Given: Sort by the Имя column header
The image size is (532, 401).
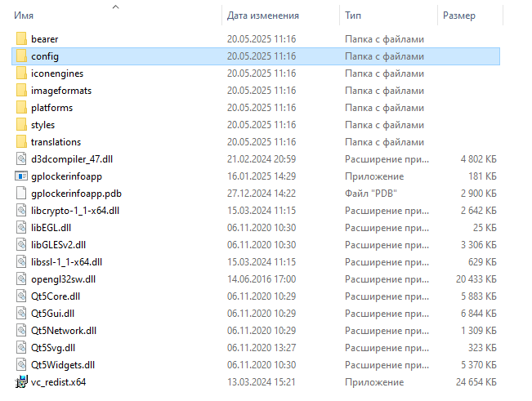Looking at the screenshot, I should [x=24, y=16].
